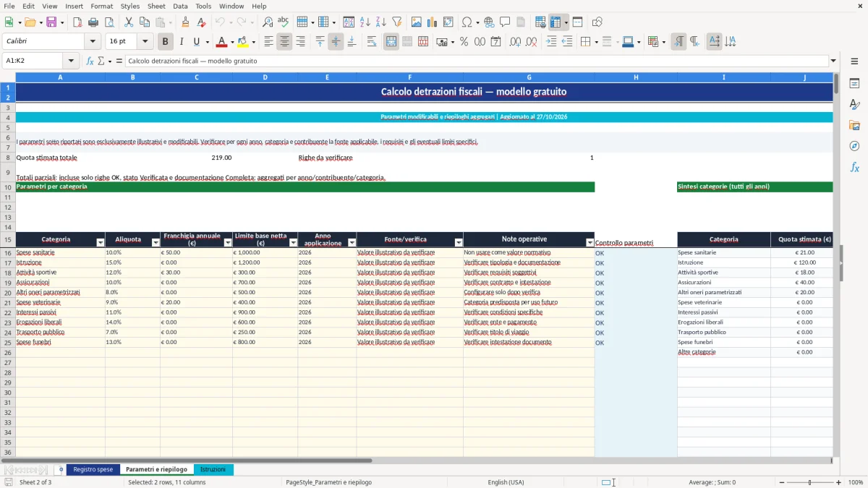Viewport: 868px width, 488px height.
Task: Apply the red font color
Action: click(x=221, y=42)
